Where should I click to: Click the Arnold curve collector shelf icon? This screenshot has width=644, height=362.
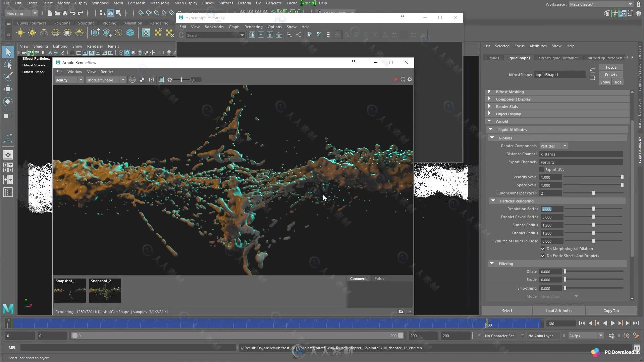point(118,33)
